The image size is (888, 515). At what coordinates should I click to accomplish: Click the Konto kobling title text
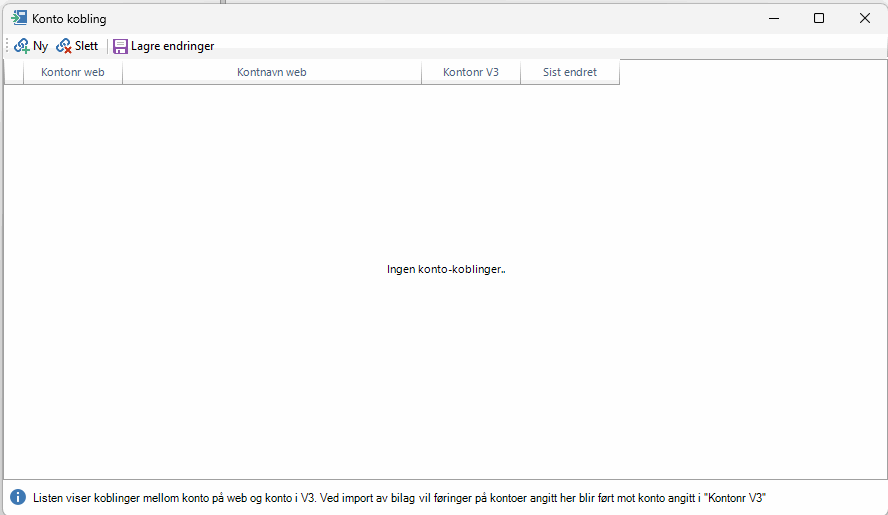pyautogui.click(x=69, y=19)
